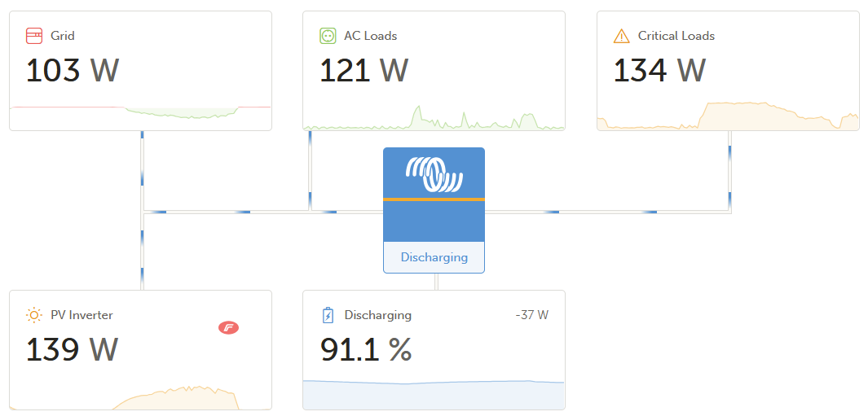Click the battery card Discharging label
Screen dimensions: 868x416
point(378,315)
